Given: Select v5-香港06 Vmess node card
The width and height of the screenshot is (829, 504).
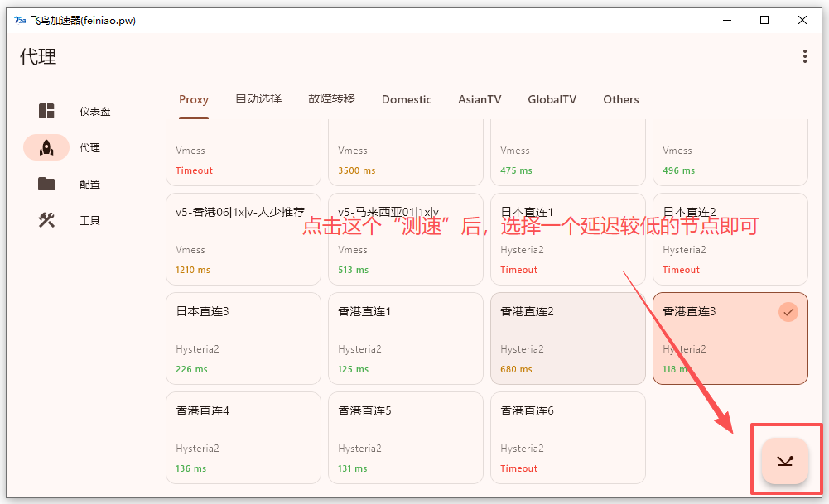Looking at the screenshot, I should 243,238.
